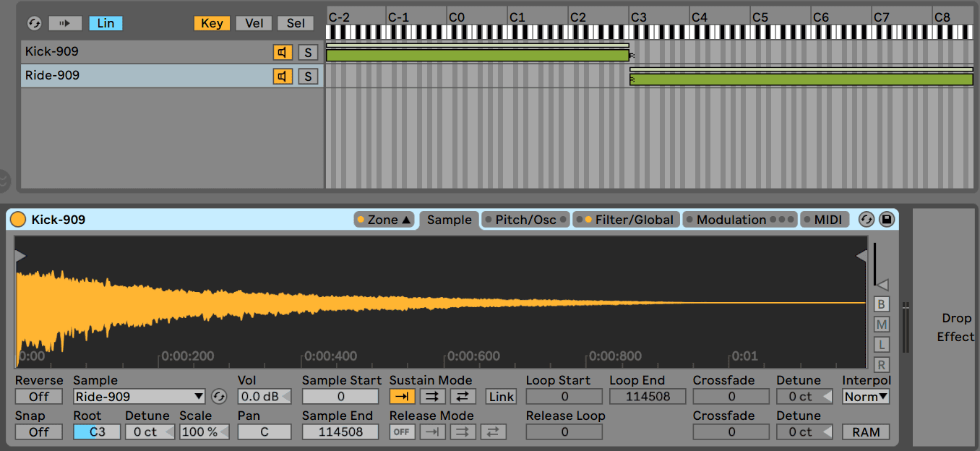Save the Sampler preset with the disk icon
Viewport: 980px width, 451px height.
887,219
